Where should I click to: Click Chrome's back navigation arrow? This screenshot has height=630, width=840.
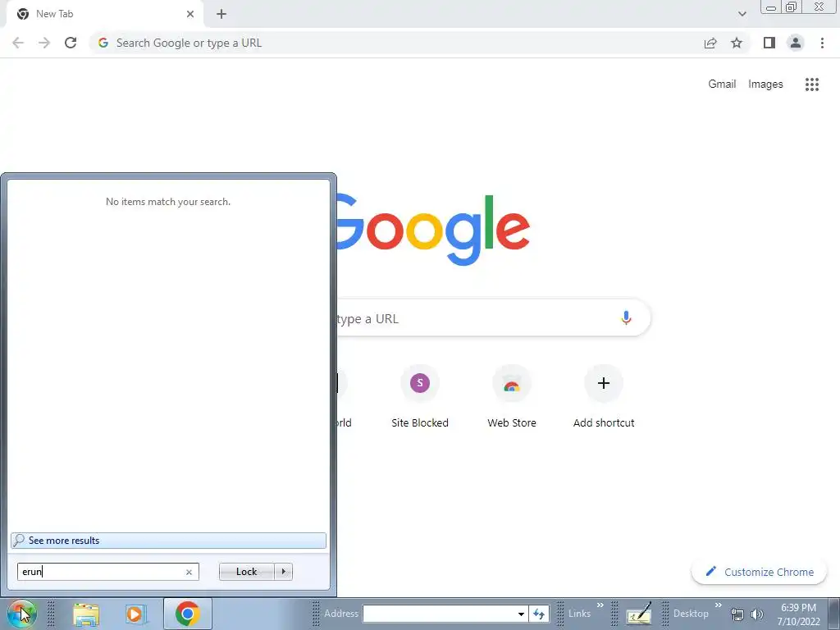coord(18,43)
